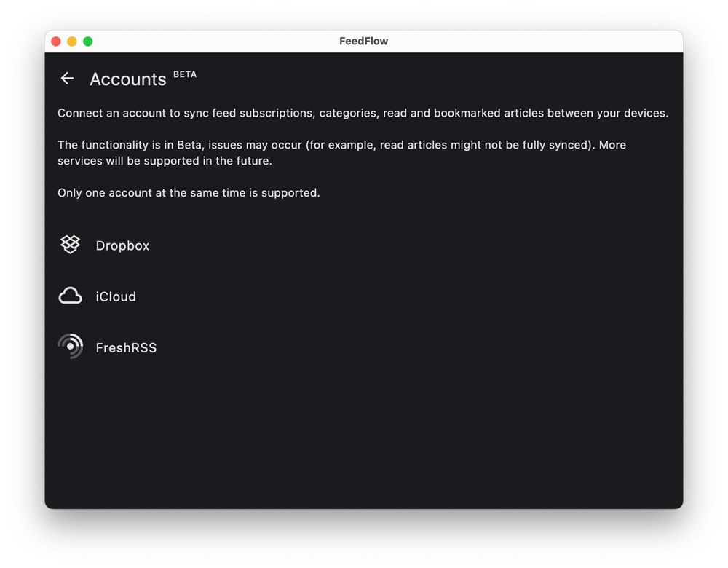Viewport: 728px width, 568px height.
Task: Click the Dropbox logo icon
Action: (x=70, y=245)
